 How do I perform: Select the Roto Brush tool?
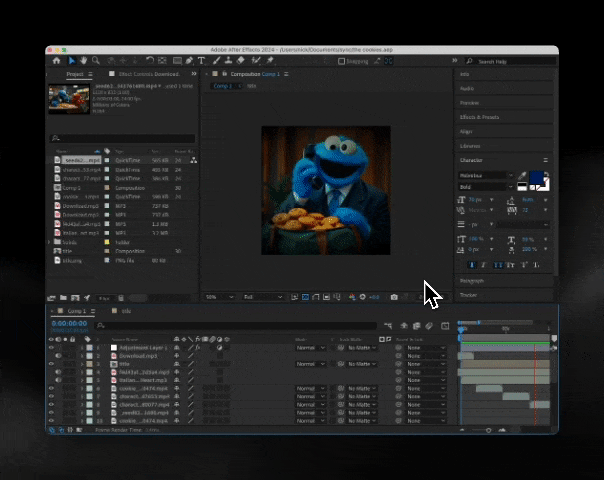[x=256, y=60]
